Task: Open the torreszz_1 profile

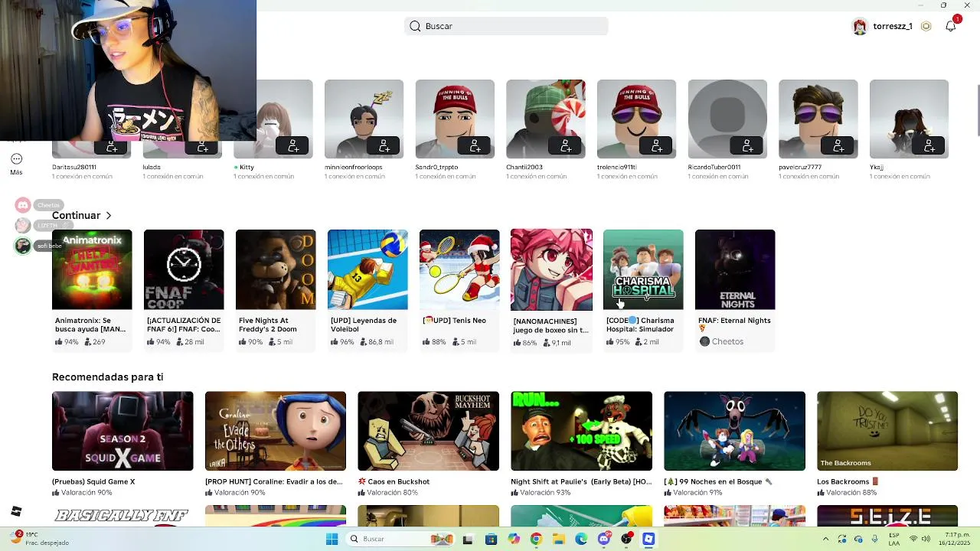Action: click(x=883, y=26)
